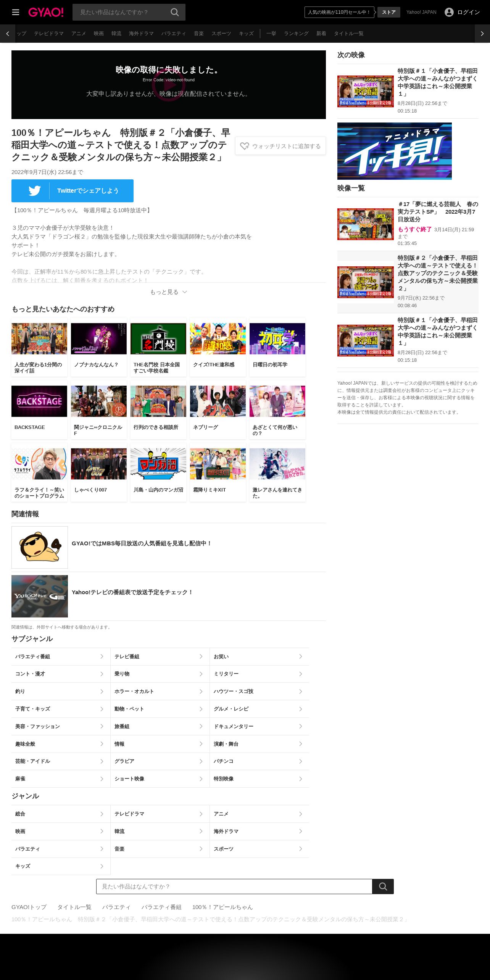Open 日曜日の初耳学 thumbnail
The width and height of the screenshot is (490, 980).
pyautogui.click(x=277, y=339)
